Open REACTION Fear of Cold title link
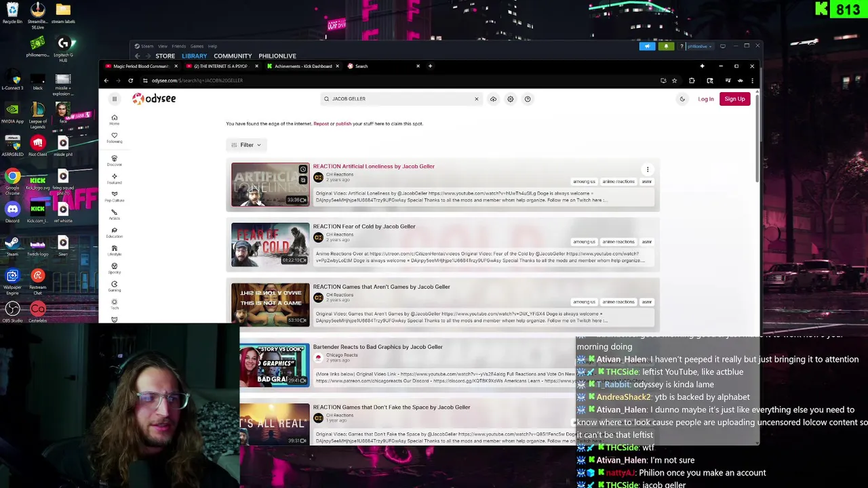Screen dimensions: 868x488 364,226
